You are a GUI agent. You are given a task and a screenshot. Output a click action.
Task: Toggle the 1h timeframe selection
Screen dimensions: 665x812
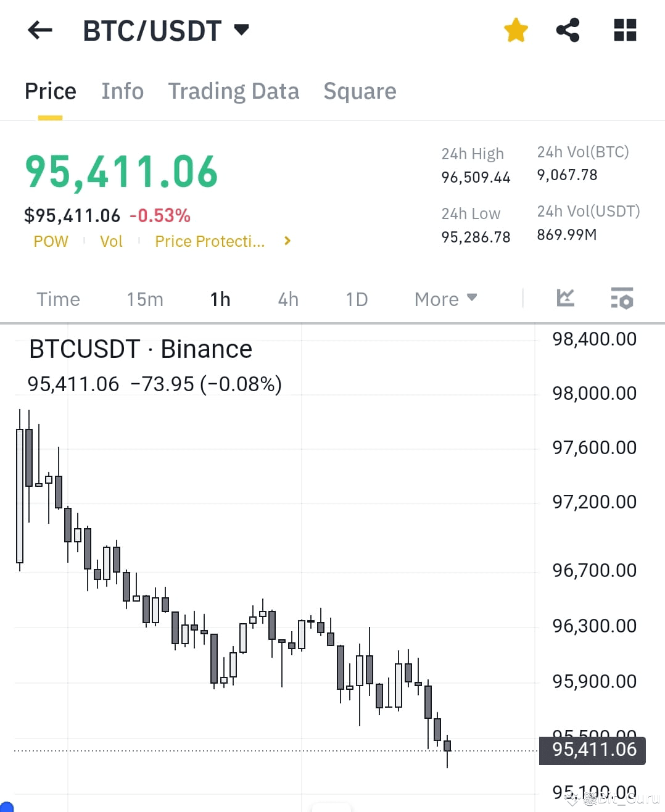pos(220,299)
